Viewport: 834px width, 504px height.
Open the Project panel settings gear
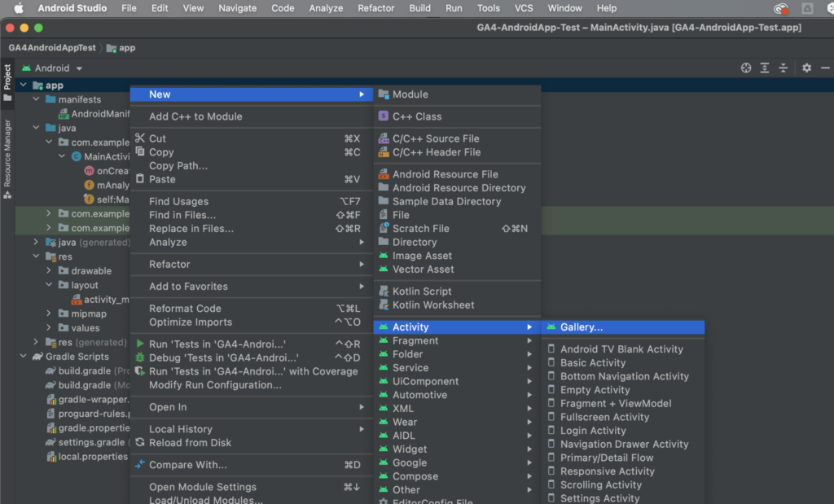[x=806, y=68]
